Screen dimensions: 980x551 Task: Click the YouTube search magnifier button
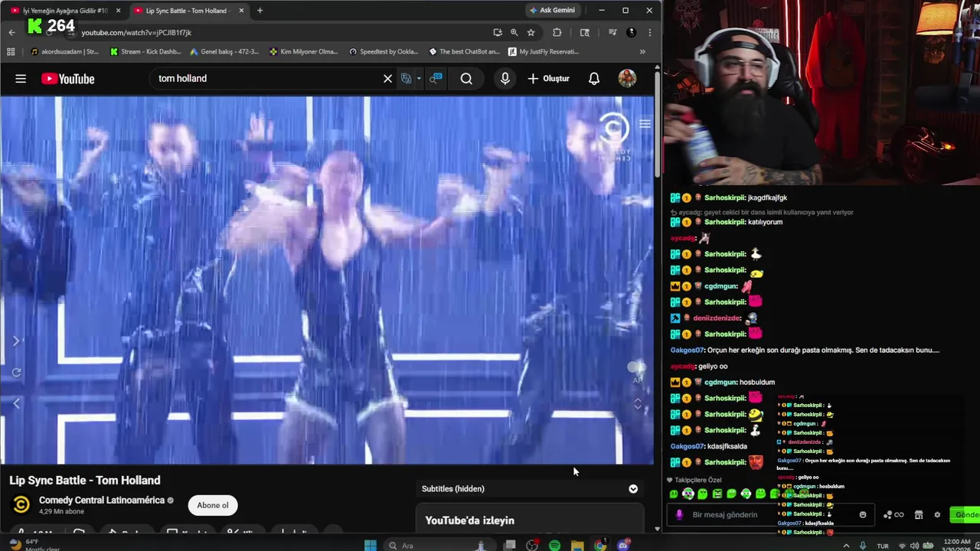tap(466, 78)
